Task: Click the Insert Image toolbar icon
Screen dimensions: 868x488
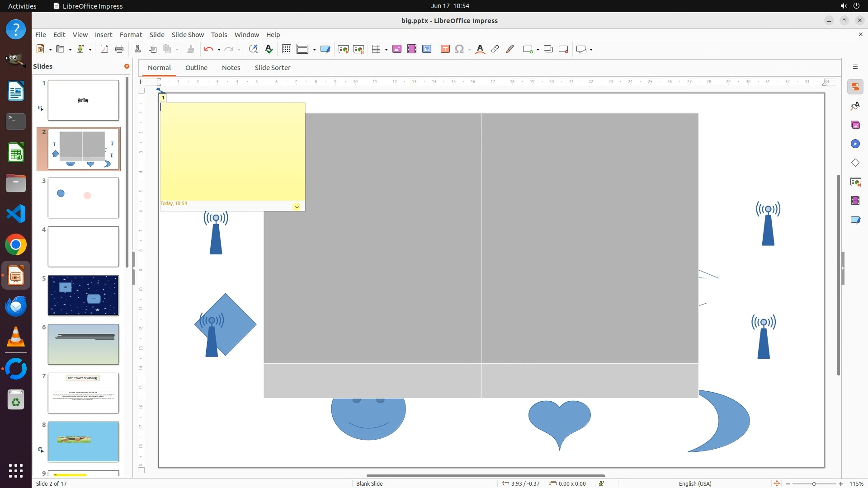Action: tap(396, 49)
